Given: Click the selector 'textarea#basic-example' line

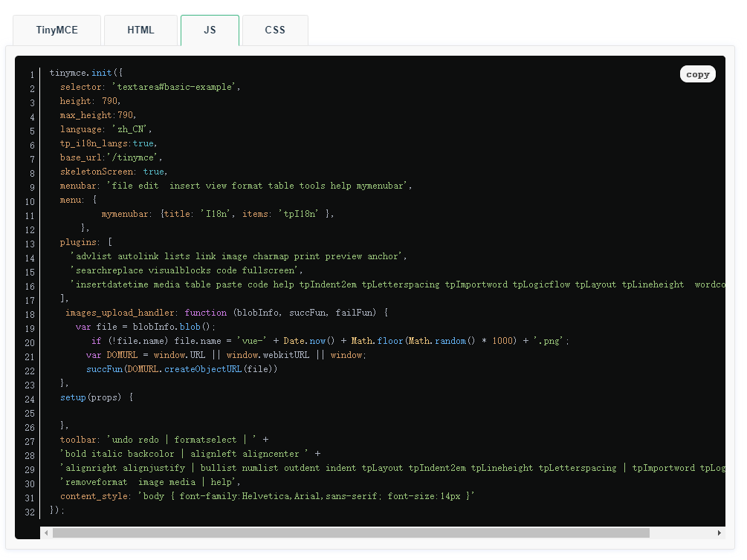Looking at the screenshot, I should (150, 87).
